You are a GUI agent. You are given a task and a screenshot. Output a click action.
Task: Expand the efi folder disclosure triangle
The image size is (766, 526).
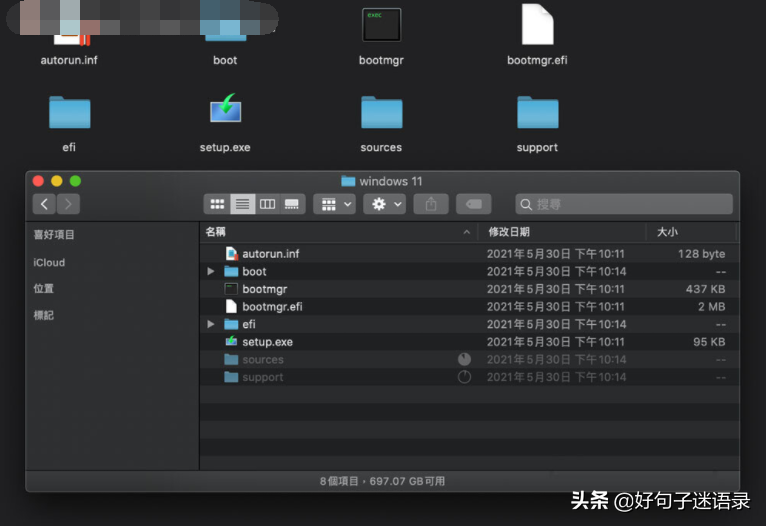click(x=211, y=324)
